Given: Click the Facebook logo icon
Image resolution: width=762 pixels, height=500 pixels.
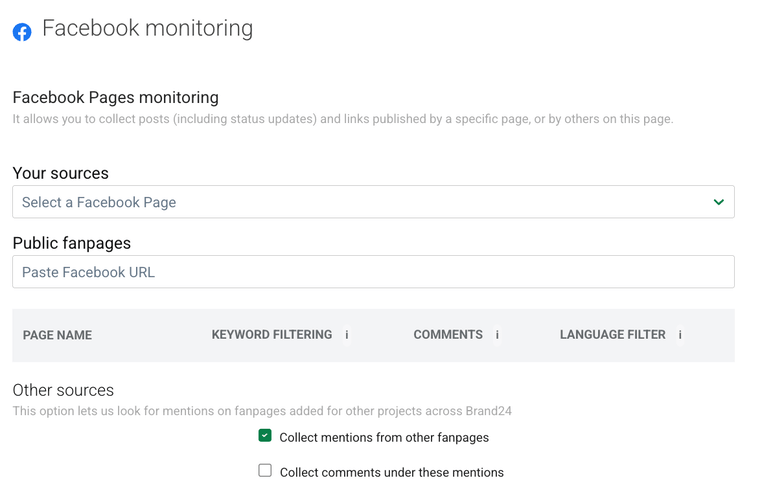Looking at the screenshot, I should tap(22, 32).
